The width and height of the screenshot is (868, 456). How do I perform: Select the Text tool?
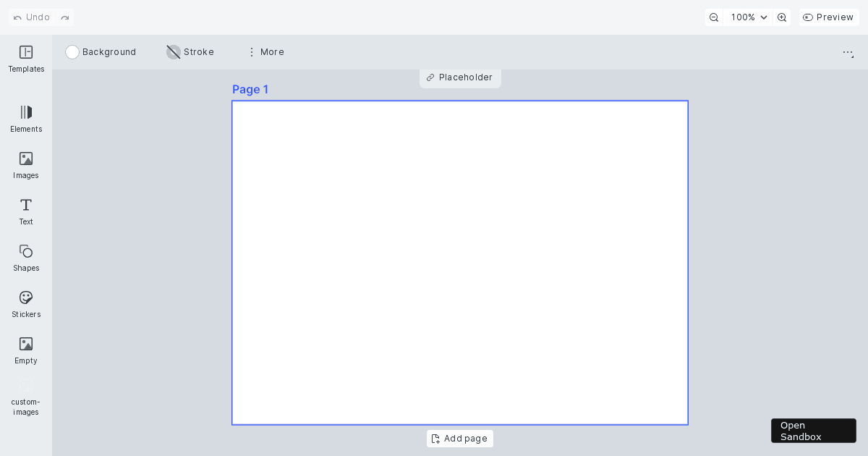point(26,211)
